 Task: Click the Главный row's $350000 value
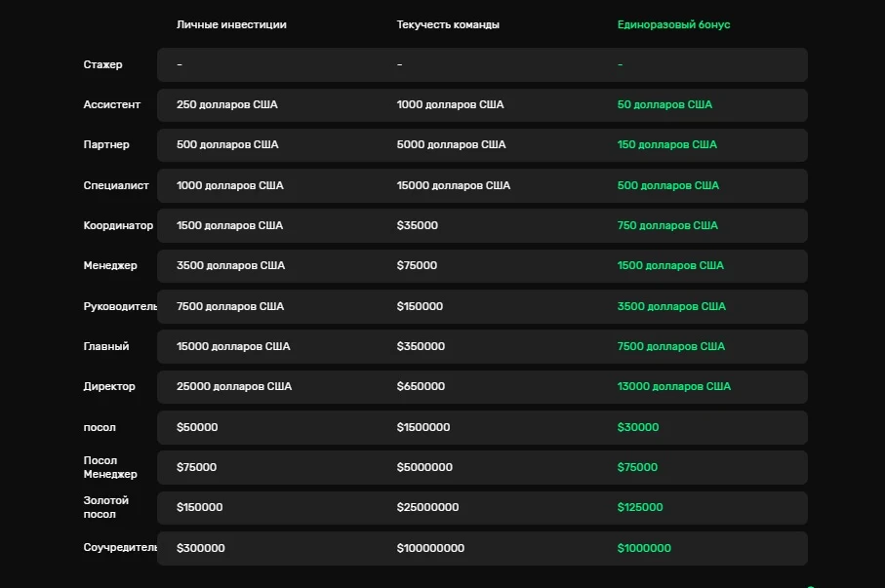point(421,346)
